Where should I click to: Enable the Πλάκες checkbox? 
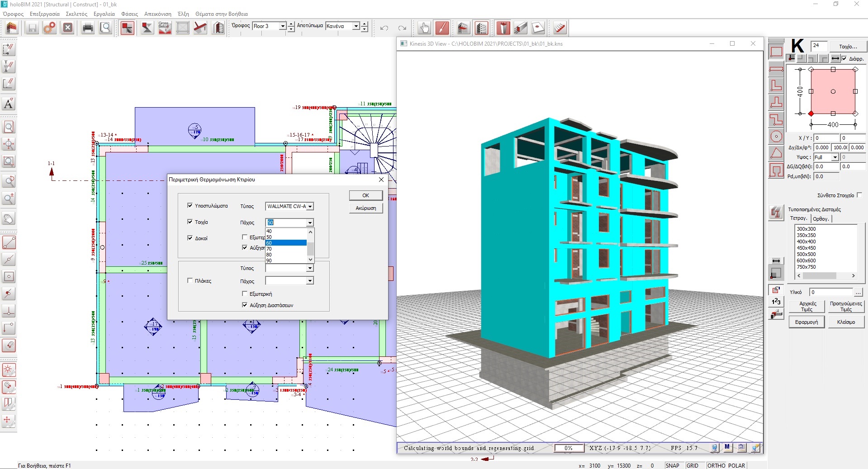[190, 280]
